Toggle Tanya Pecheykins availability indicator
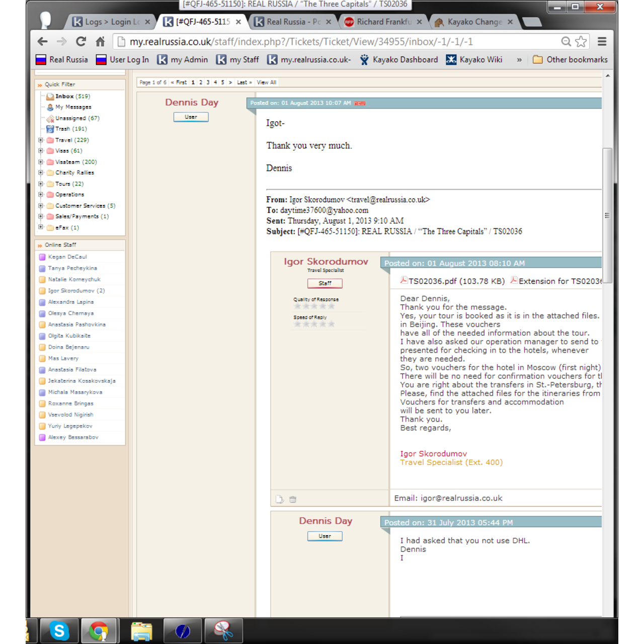The image size is (644, 644). tap(42, 268)
